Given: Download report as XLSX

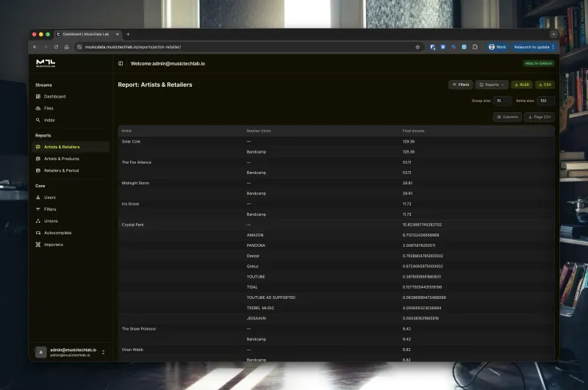Looking at the screenshot, I should [x=522, y=84].
